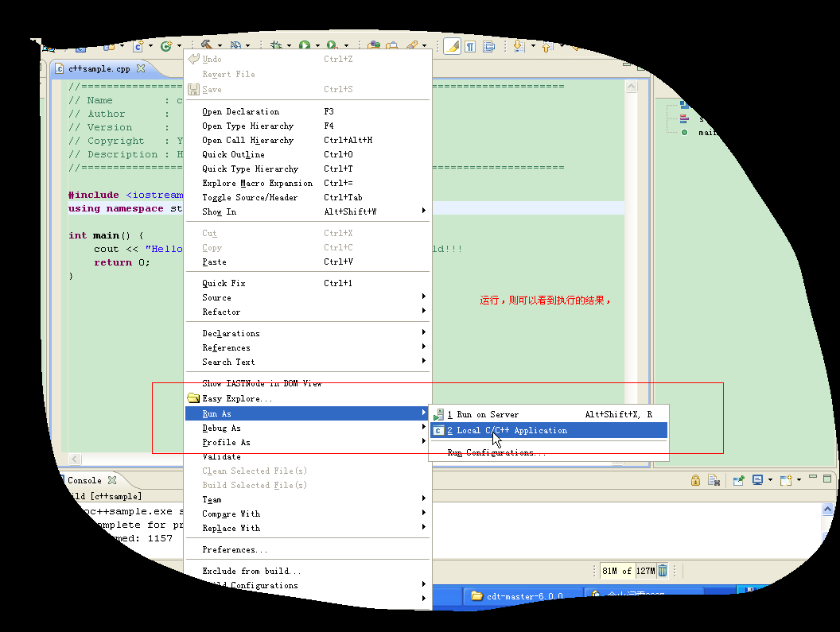Toggle Block Selection Mode button
Screen dimensions: 840x632
coord(488,47)
